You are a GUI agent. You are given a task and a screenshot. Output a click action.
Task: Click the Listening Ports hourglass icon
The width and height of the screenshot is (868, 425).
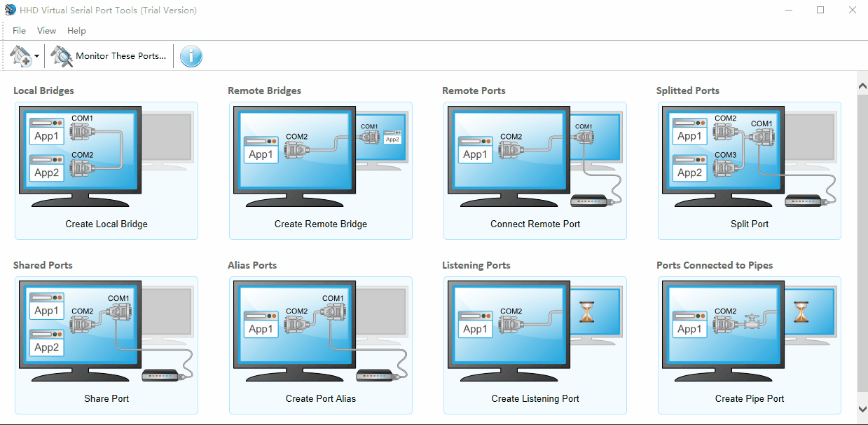[587, 311]
